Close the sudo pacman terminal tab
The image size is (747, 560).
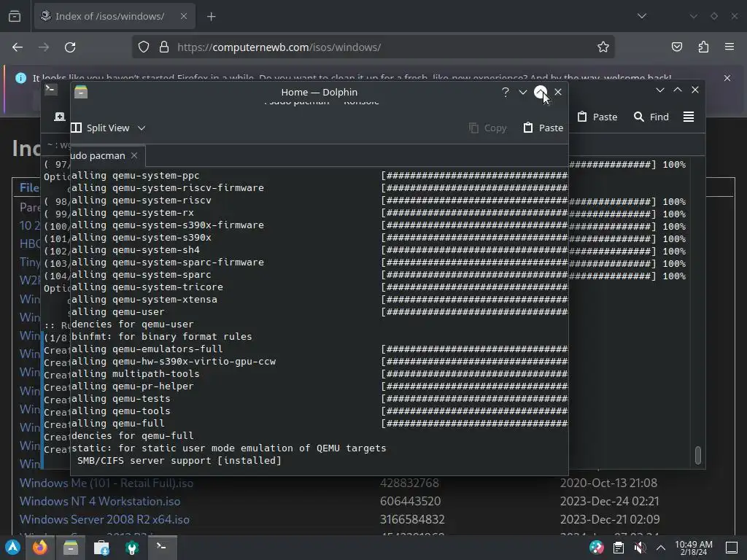(134, 156)
